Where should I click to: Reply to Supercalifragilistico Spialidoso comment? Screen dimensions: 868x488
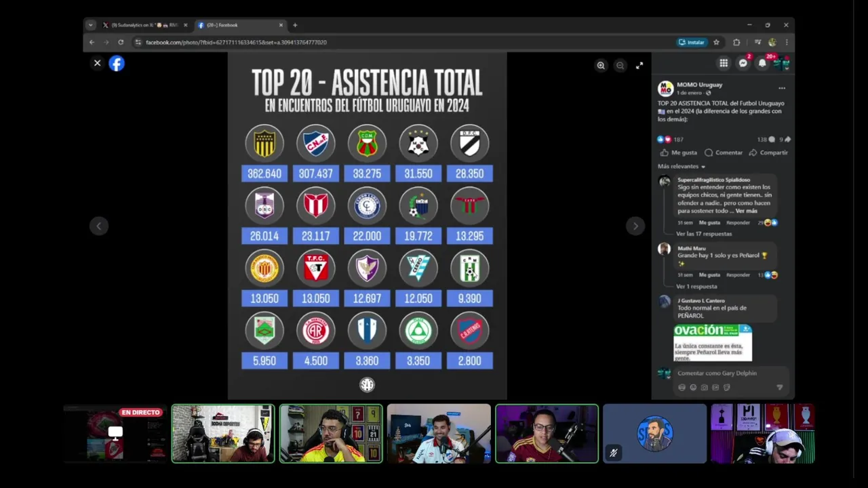coord(738,222)
